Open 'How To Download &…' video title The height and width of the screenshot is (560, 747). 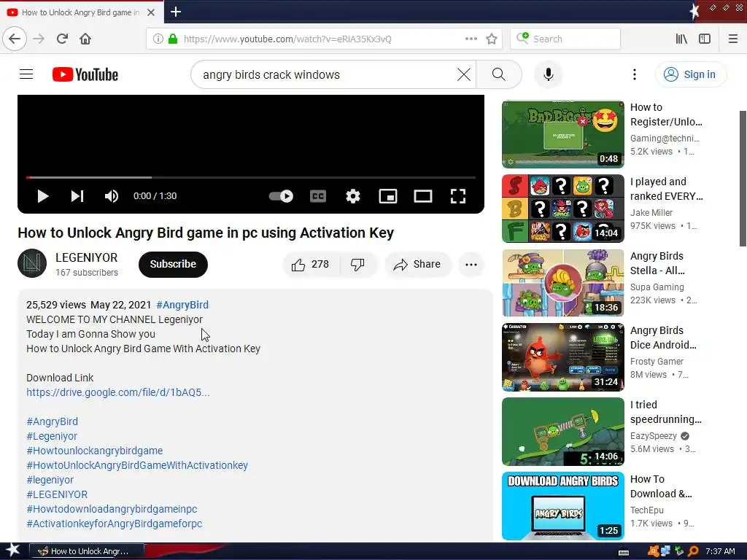pyautogui.click(x=661, y=486)
